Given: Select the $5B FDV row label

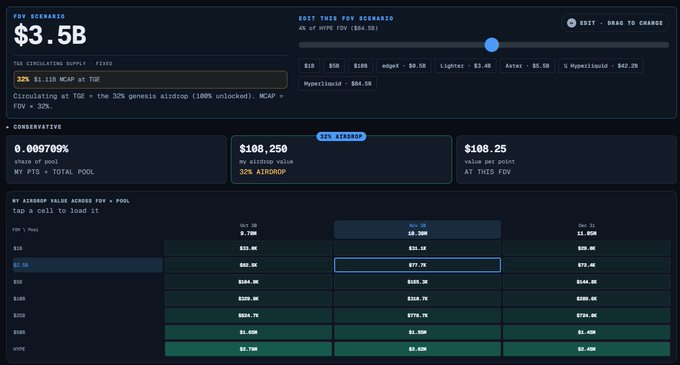Looking at the screenshot, I should point(18,282).
